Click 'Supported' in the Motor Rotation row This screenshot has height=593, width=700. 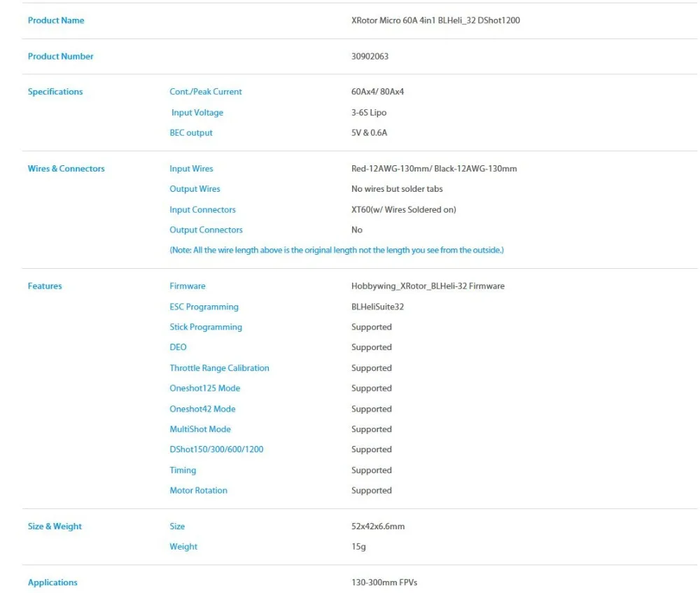(372, 490)
